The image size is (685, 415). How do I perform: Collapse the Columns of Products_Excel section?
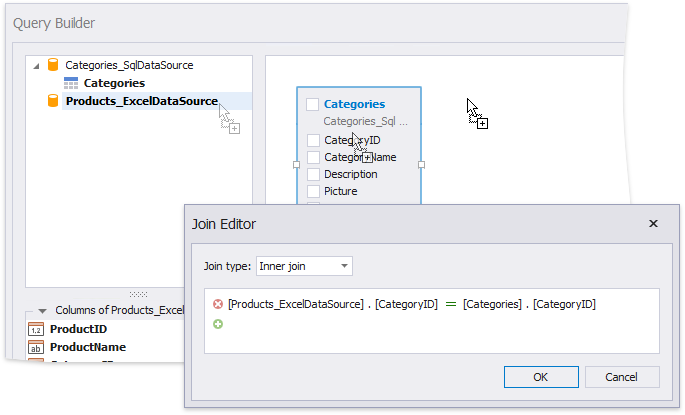[x=42, y=311]
